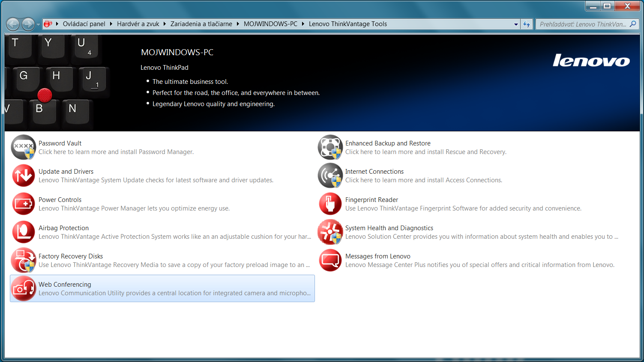This screenshot has width=644, height=362.
Task: Expand the address bar history dropdown
Action: pos(516,24)
